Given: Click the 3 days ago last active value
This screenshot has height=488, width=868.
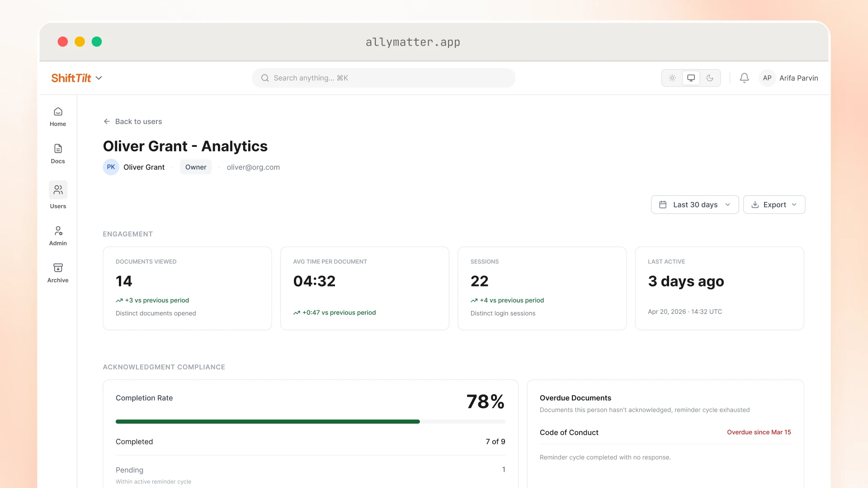Looking at the screenshot, I should click(x=686, y=281).
